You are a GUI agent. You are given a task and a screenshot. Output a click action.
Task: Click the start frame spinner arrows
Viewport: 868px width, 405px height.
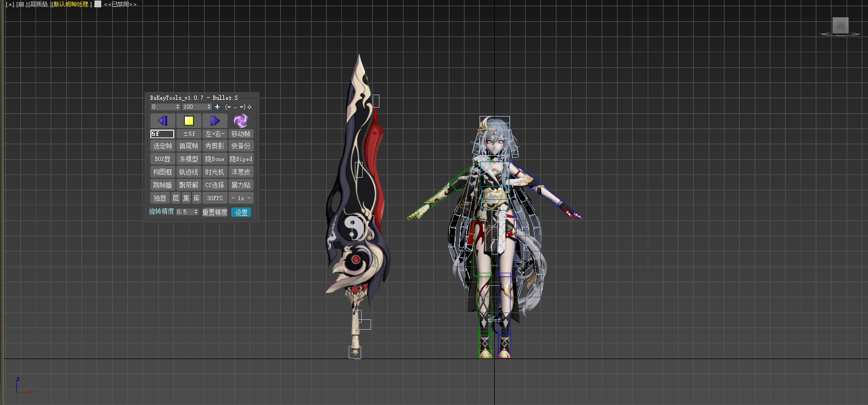point(178,107)
